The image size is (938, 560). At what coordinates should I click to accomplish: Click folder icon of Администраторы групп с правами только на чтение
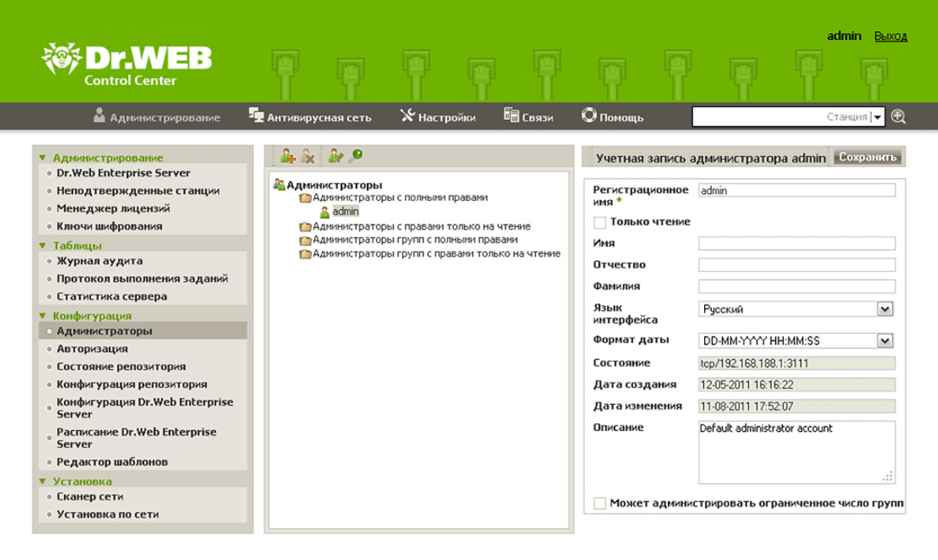[x=306, y=254]
